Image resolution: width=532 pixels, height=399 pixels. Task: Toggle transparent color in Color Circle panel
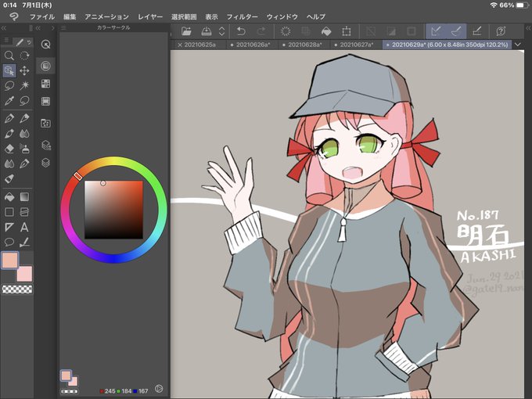[x=70, y=391]
